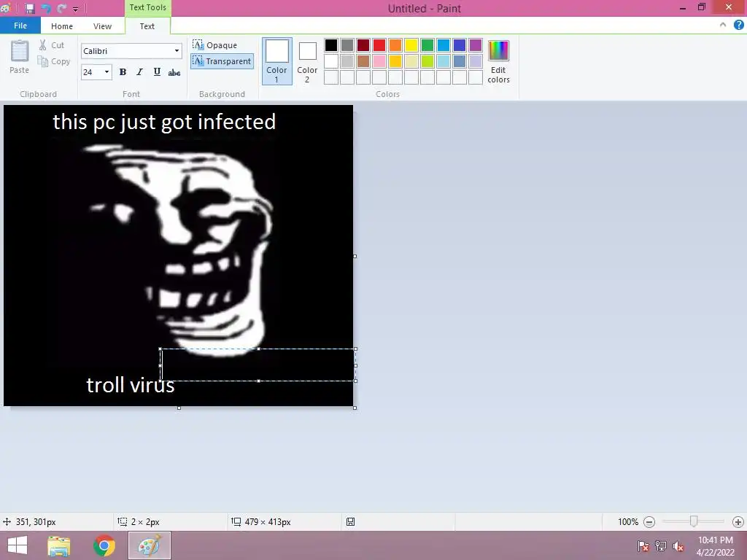The width and height of the screenshot is (747, 560).
Task: Click the Paint taskbar icon
Action: [x=150, y=545]
